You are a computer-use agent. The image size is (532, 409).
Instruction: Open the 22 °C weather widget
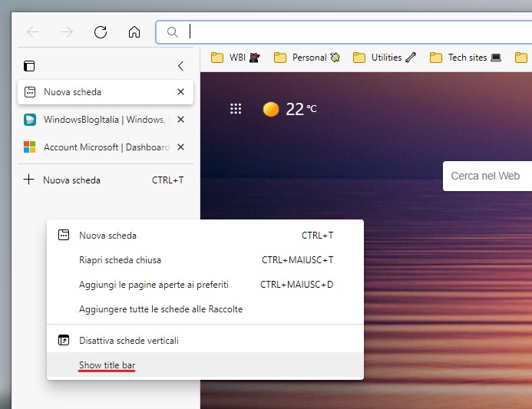(x=289, y=109)
